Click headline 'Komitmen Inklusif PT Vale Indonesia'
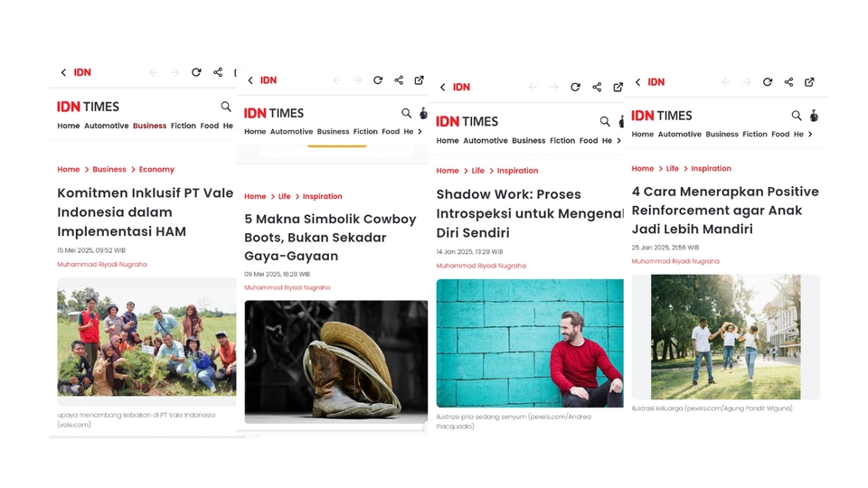868x488 pixels. (x=145, y=212)
